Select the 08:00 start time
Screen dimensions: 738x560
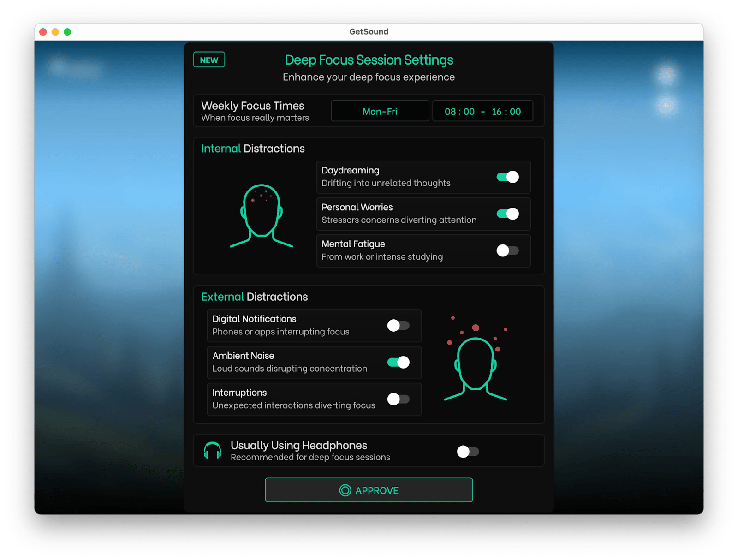coord(459,112)
